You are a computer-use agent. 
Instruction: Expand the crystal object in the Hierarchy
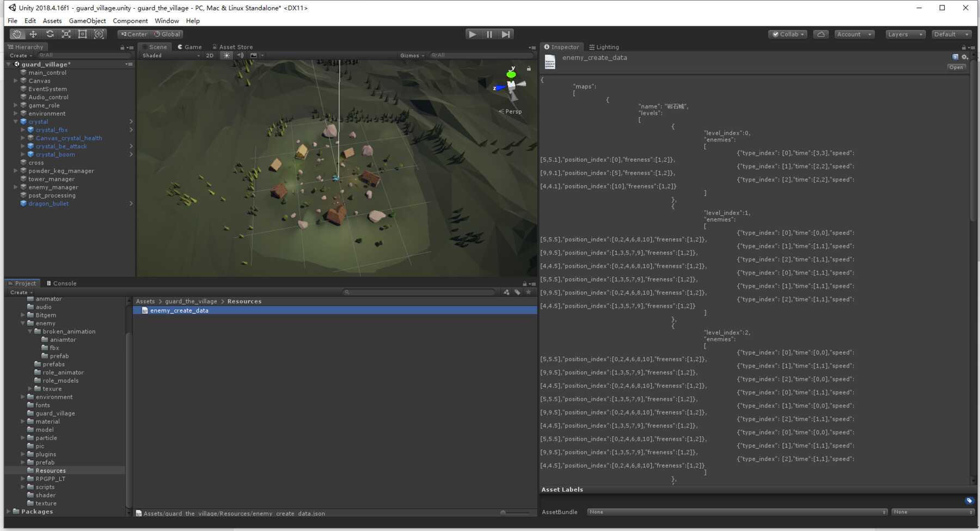(16, 121)
